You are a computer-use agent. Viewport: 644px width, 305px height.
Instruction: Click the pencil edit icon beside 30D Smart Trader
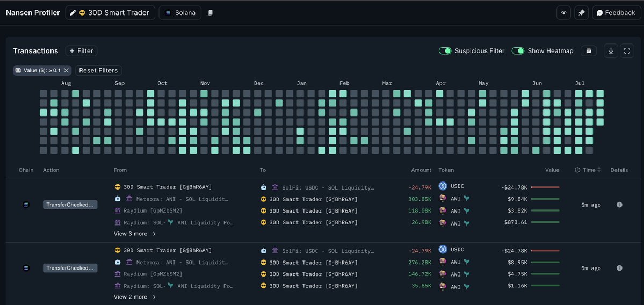coord(73,13)
